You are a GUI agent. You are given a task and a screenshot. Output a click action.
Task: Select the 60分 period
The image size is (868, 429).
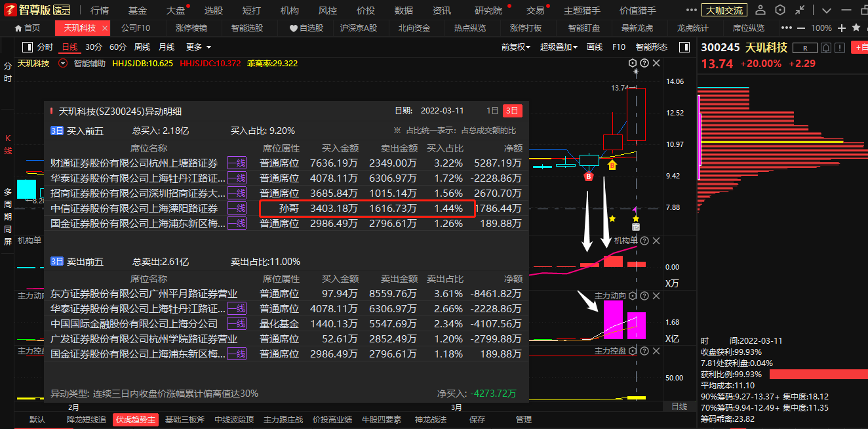[x=118, y=47]
